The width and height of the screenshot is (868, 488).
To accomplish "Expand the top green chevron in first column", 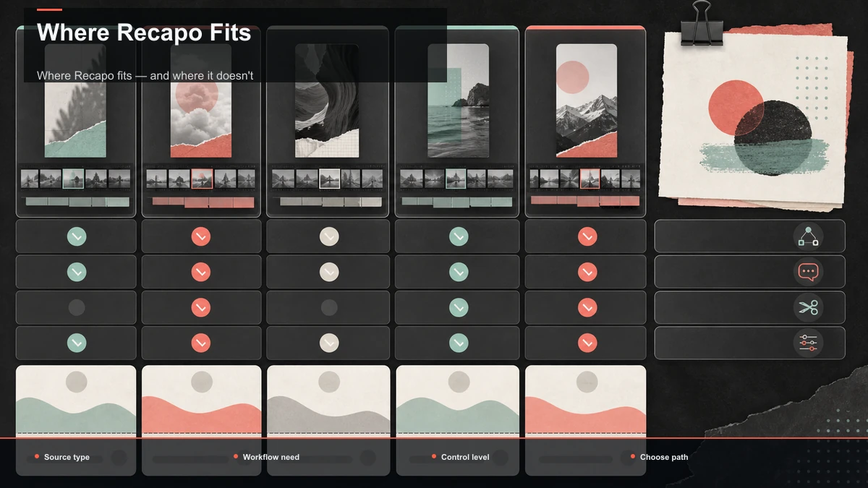I will [77, 236].
